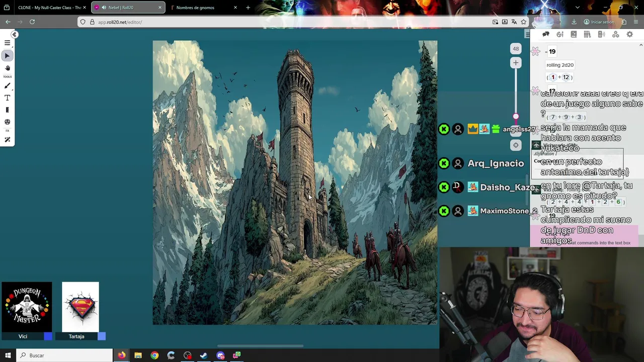
Task: Click the Buscar taskbar search box
Action: [64, 355]
